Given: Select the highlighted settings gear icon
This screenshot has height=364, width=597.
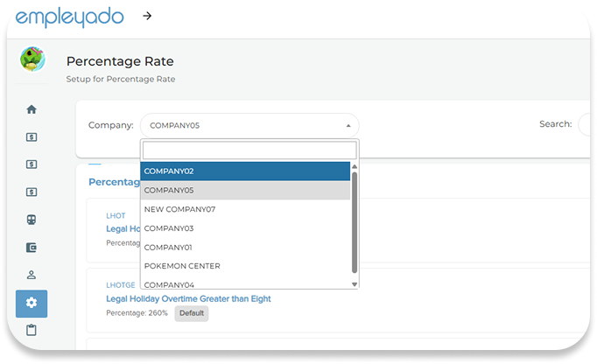Looking at the screenshot, I should [32, 303].
